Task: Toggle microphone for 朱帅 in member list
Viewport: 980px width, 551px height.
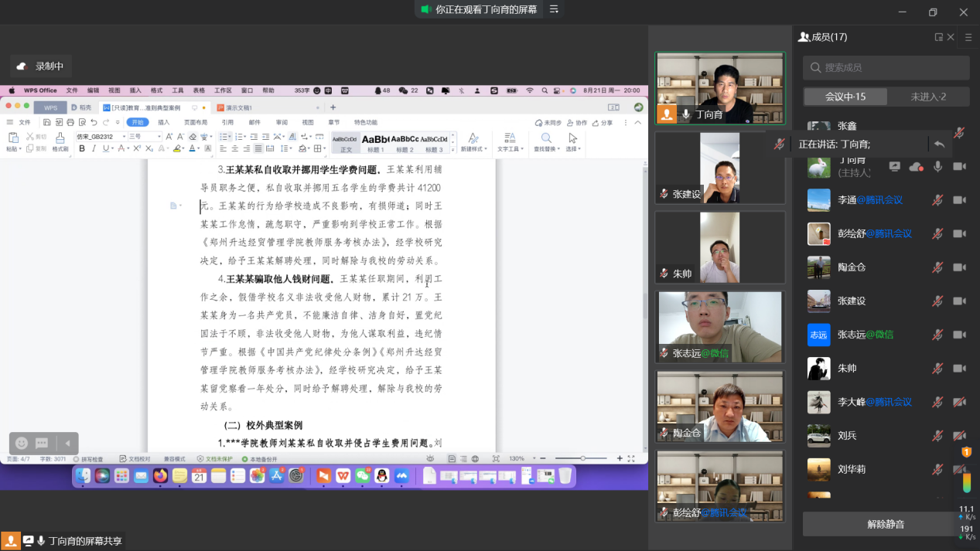Action: point(937,369)
